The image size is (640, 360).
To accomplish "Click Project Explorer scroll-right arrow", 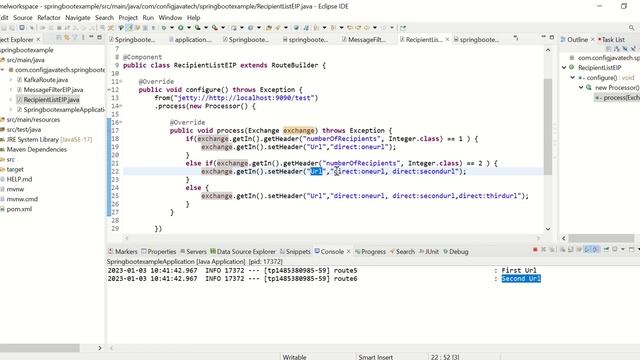I will 100,348.
